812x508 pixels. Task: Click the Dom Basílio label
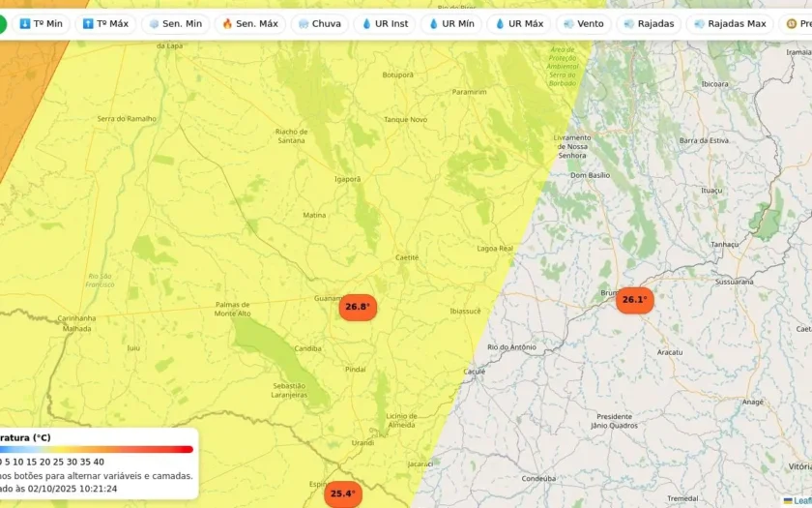tap(591, 175)
